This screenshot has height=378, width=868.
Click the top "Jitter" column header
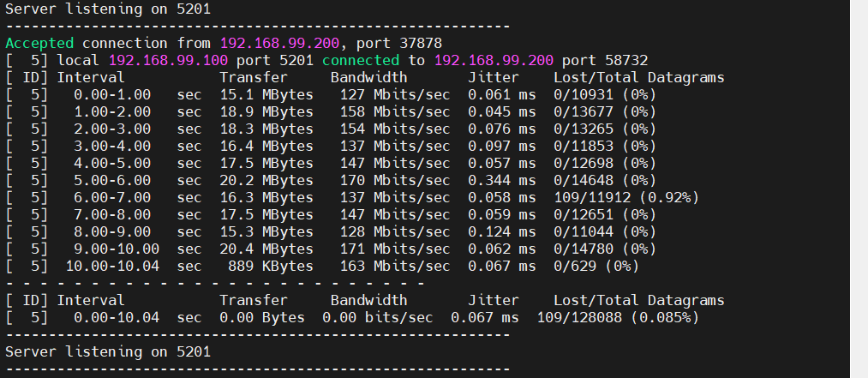[x=493, y=77]
